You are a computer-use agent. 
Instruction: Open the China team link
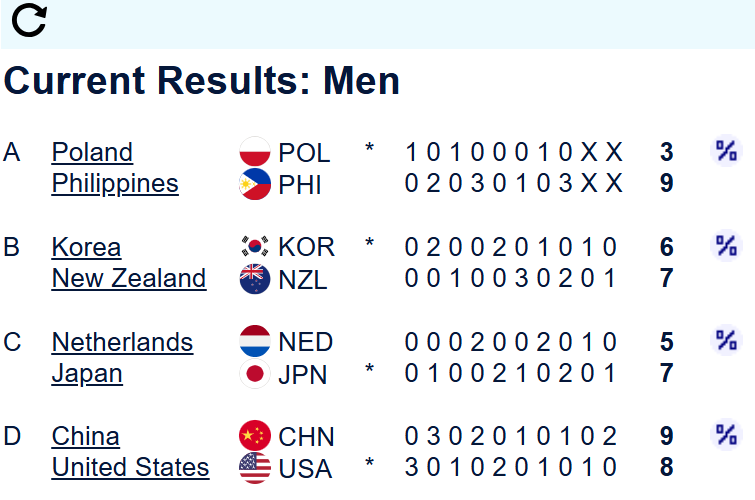click(x=85, y=437)
